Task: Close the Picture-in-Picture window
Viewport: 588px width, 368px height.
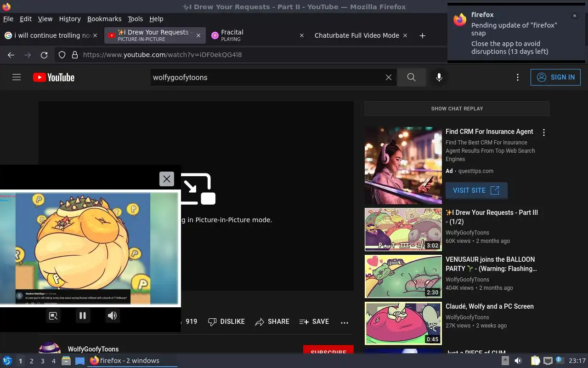Action: pyautogui.click(x=167, y=179)
